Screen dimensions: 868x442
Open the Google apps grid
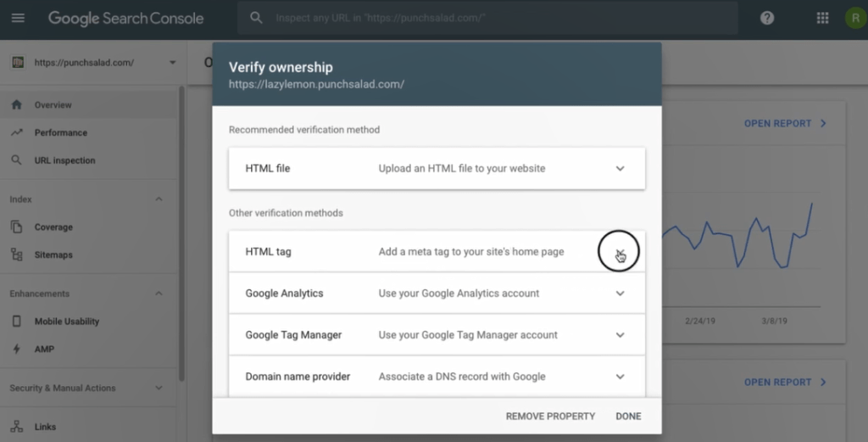pos(822,18)
